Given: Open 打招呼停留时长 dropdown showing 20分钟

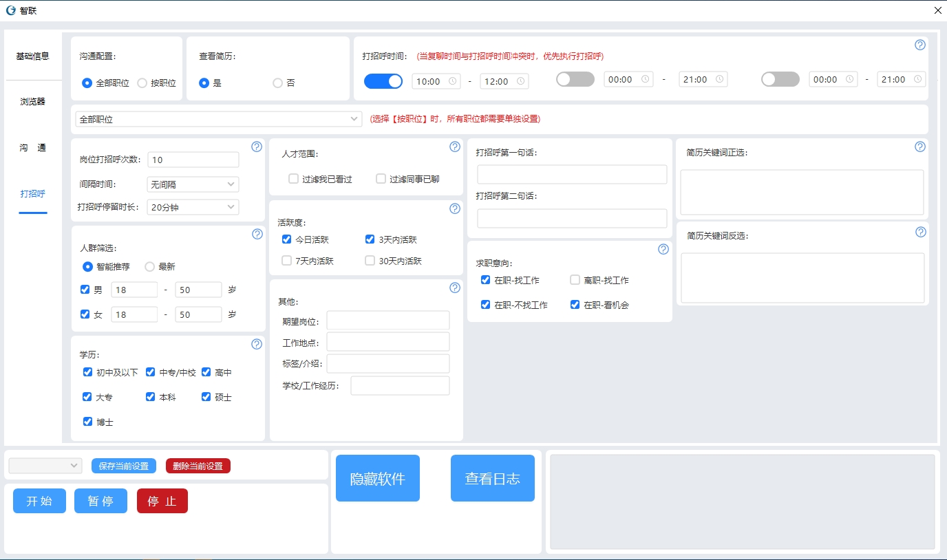Looking at the screenshot, I should click(193, 207).
